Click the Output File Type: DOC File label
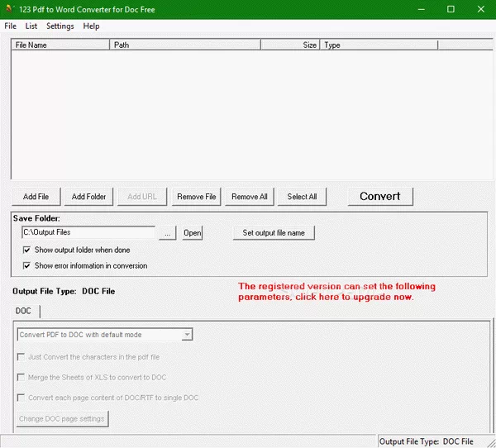Screen dimensions: 496x448 point(64,292)
